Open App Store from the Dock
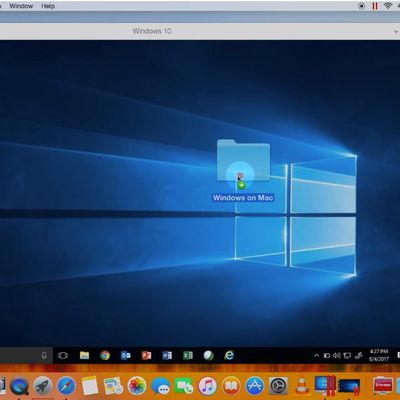Screen dimensions: 400x400 (x=255, y=386)
